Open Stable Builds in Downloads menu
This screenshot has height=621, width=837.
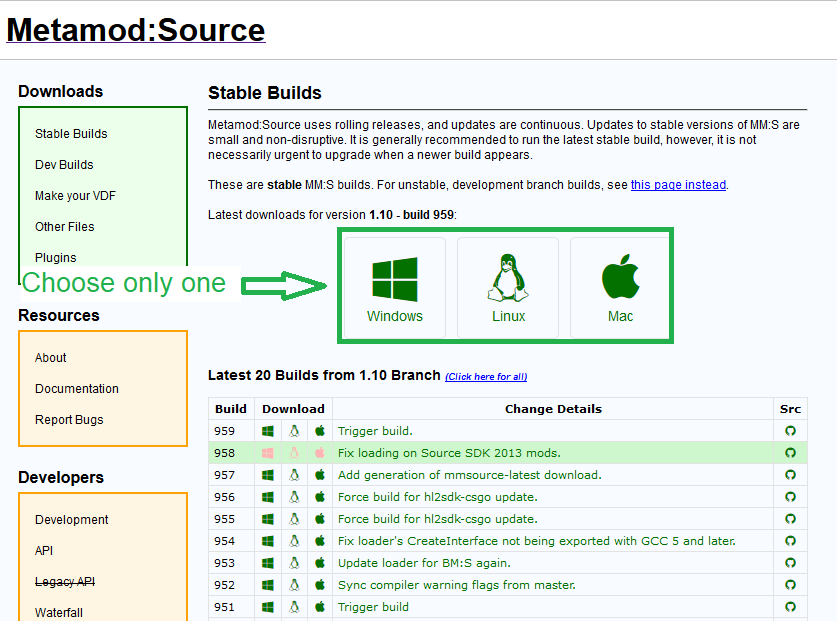click(71, 133)
